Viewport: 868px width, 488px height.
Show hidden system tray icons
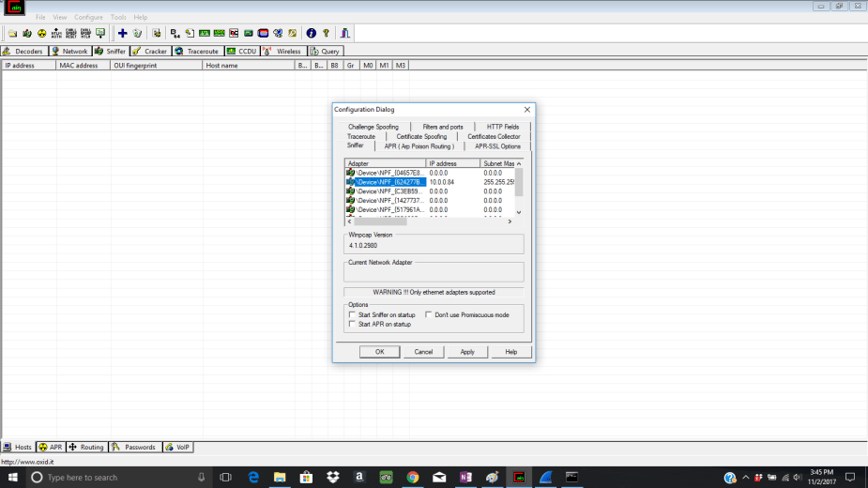(746, 477)
